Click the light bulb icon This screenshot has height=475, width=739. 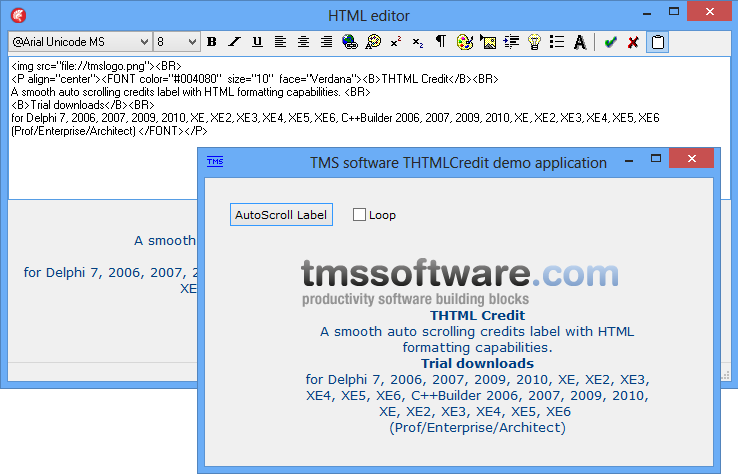pyautogui.click(x=534, y=42)
